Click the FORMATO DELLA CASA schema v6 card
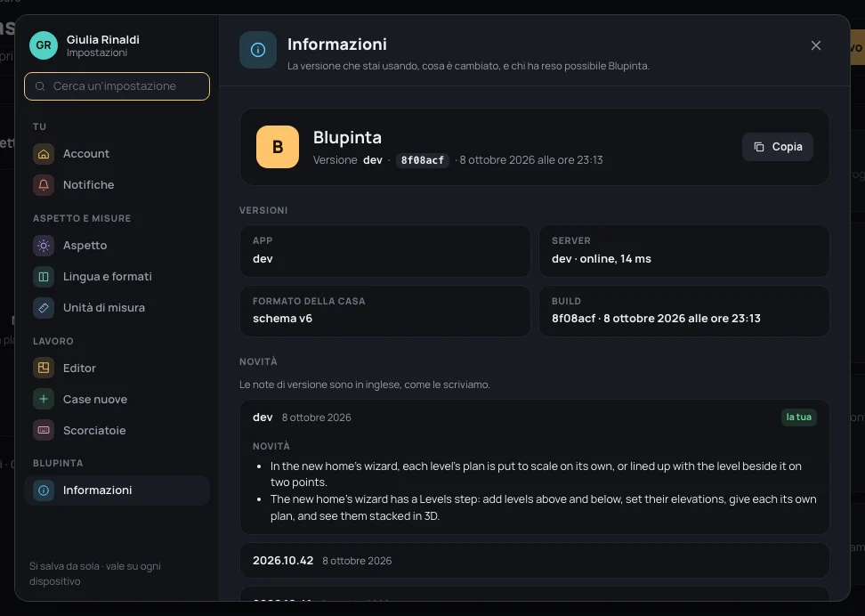The height and width of the screenshot is (616, 865). point(385,311)
